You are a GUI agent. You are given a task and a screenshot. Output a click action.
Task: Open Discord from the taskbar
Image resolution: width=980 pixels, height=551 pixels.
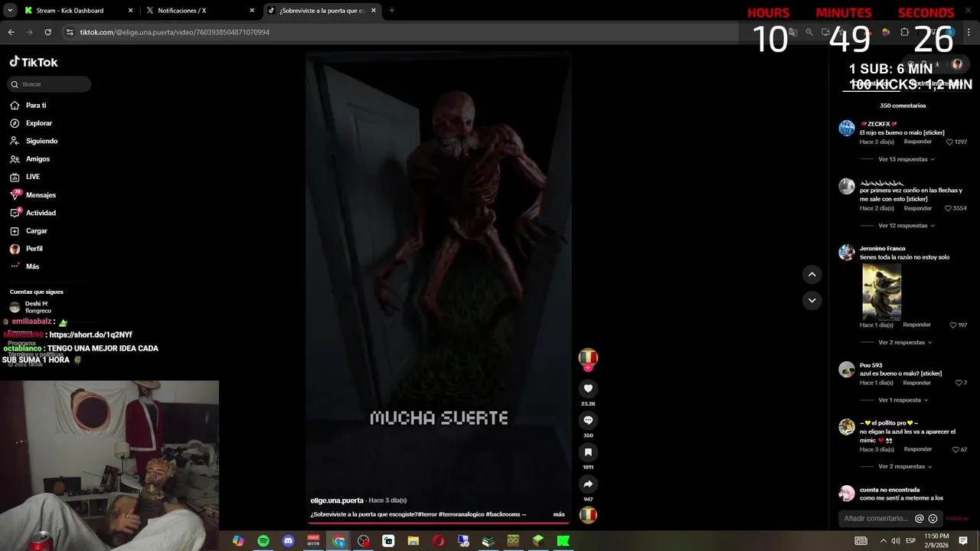point(288,541)
